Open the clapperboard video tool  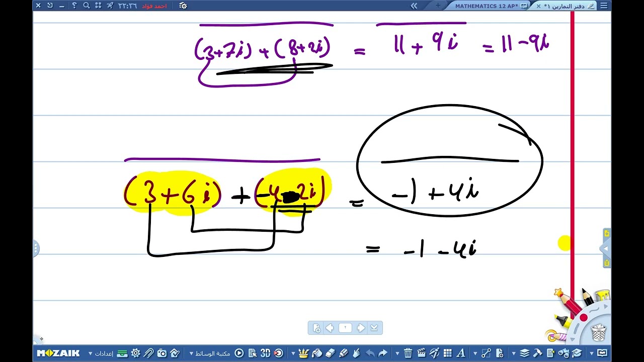click(x=422, y=353)
